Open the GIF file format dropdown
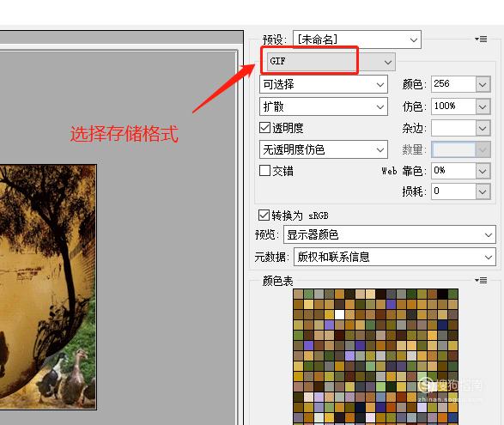504x425 pixels. (331, 61)
